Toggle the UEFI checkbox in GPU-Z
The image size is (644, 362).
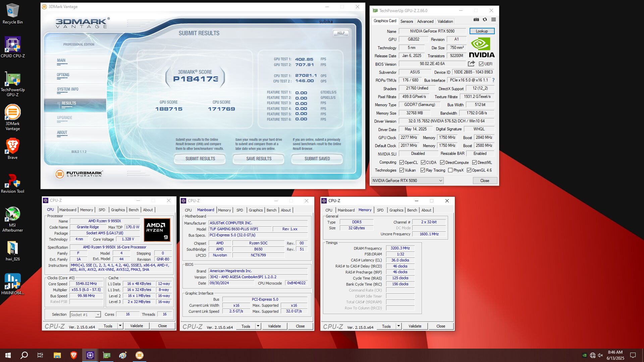tap(481, 64)
